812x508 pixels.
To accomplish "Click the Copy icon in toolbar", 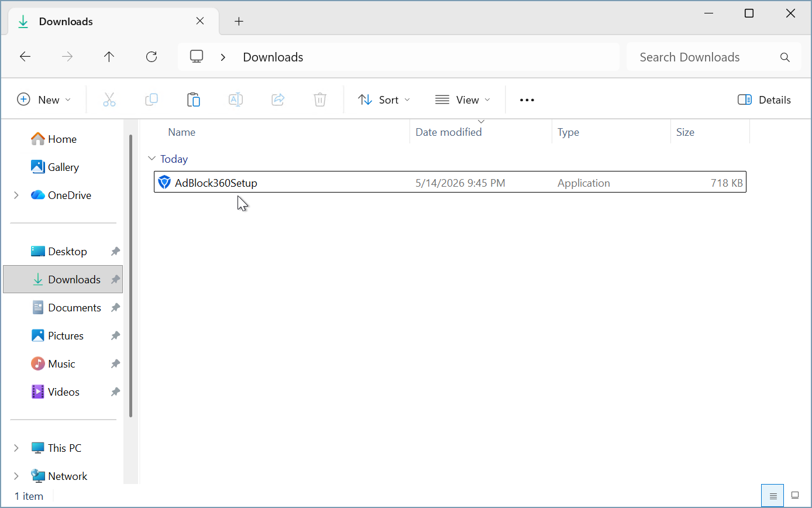I will 152,99.
